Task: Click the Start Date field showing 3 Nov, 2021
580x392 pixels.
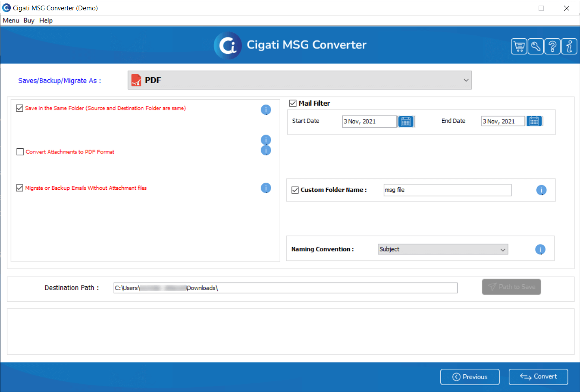Action: click(369, 122)
